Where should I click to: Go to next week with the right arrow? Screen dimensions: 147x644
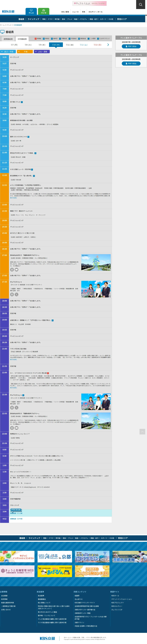[x=108, y=45]
